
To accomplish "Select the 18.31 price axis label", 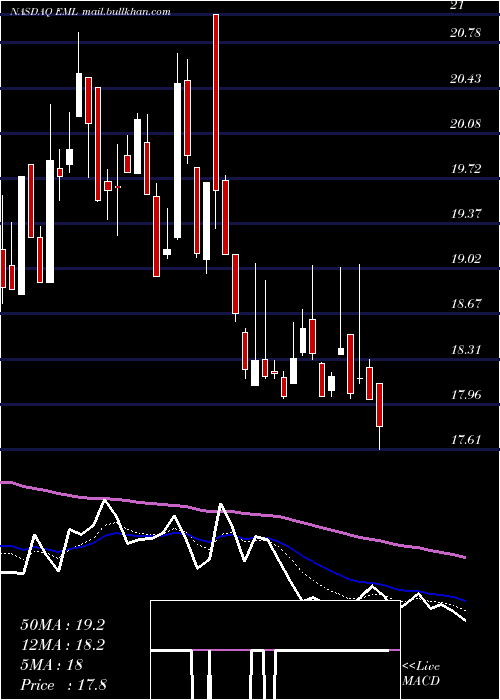I will tap(466, 349).
